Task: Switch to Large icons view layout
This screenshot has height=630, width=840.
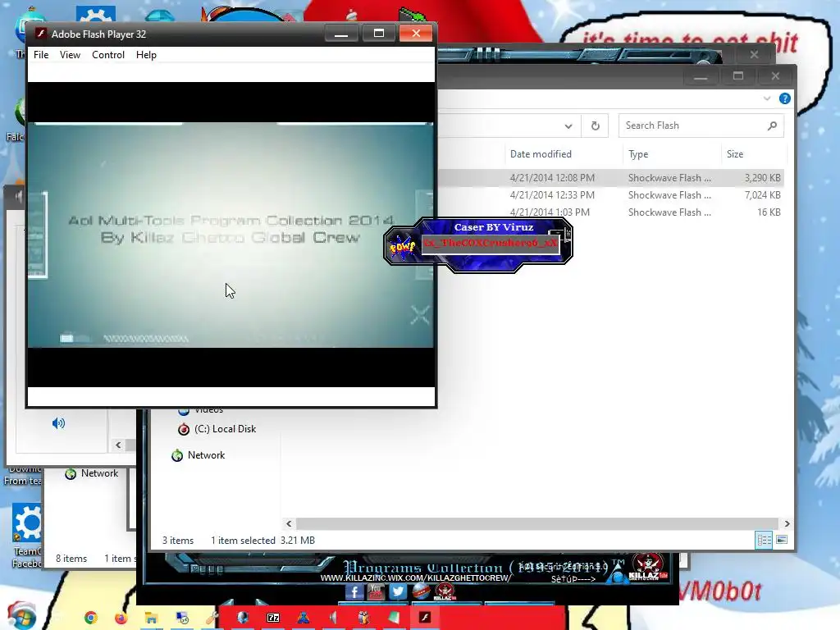Action: coord(782,540)
